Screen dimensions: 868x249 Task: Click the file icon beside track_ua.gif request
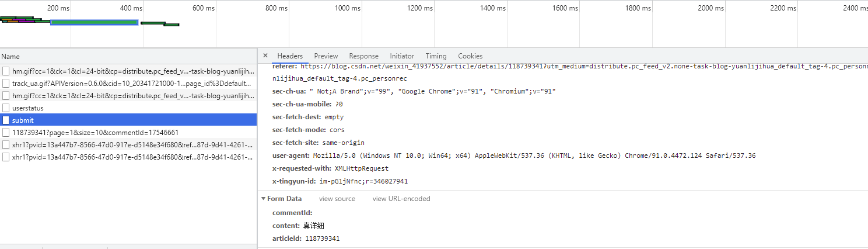pos(6,84)
